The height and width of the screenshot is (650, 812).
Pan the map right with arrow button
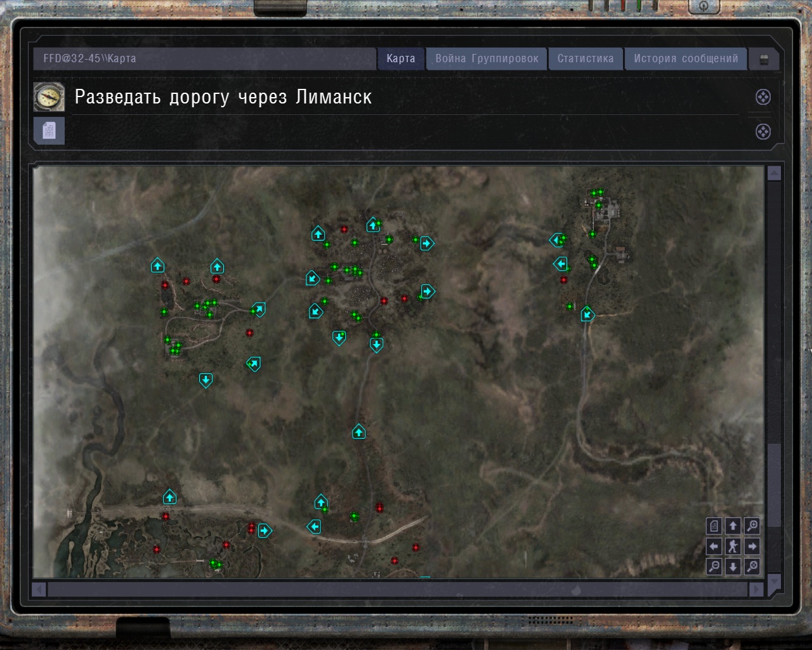coord(752,546)
